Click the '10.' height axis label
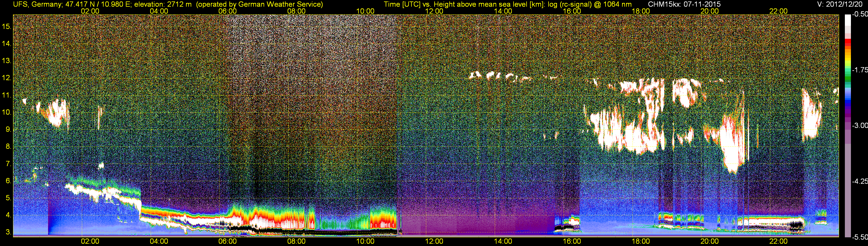 tap(7, 112)
